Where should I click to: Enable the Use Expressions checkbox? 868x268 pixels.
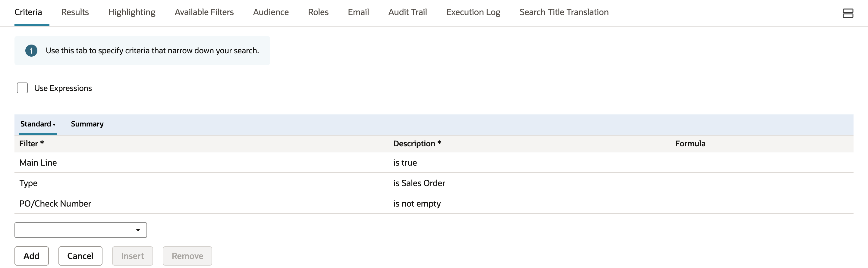22,88
